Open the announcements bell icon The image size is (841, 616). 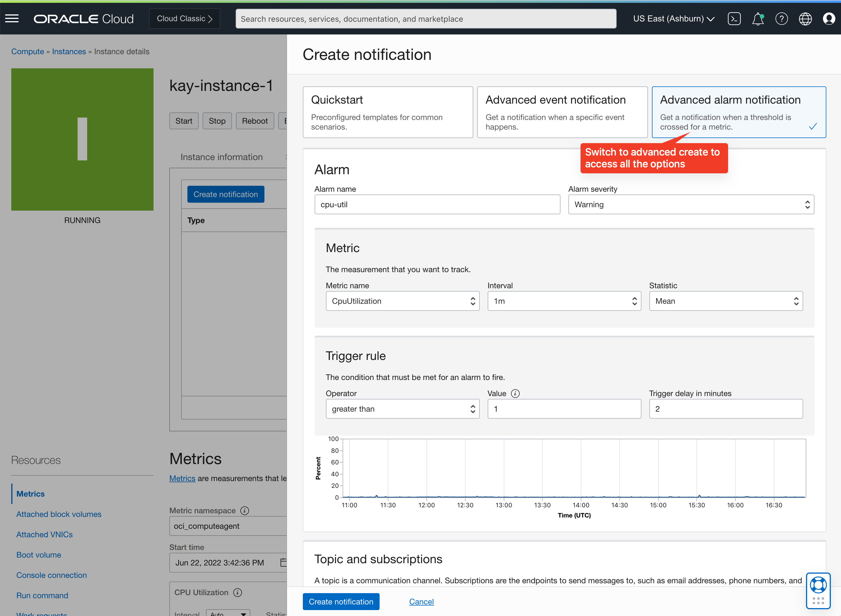(x=757, y=18)
